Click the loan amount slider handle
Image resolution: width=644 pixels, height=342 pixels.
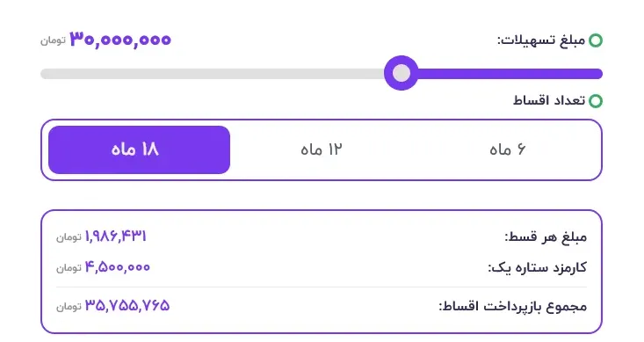click(402, 73)
